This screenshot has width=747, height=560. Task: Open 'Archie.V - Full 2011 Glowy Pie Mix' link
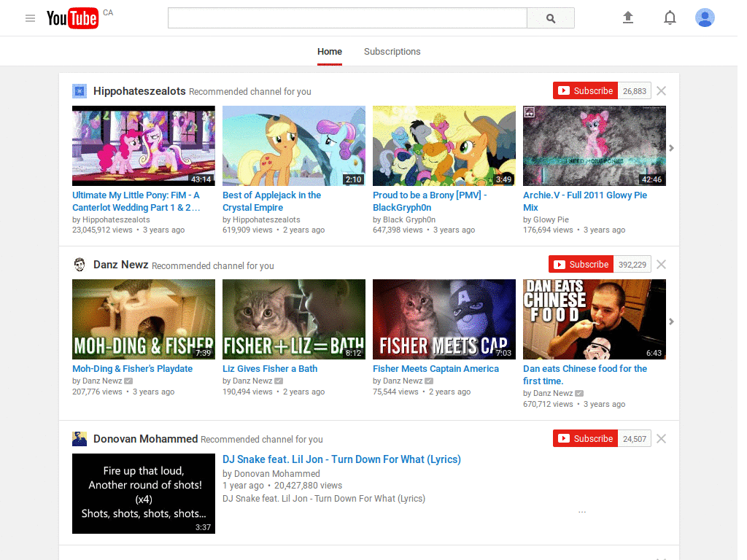tap(585, 201)
